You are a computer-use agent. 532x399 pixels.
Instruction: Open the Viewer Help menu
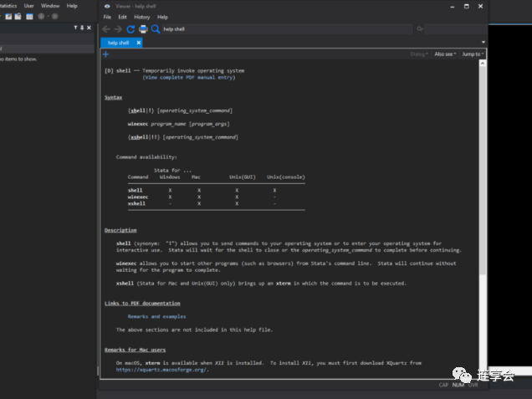[162, 17]
